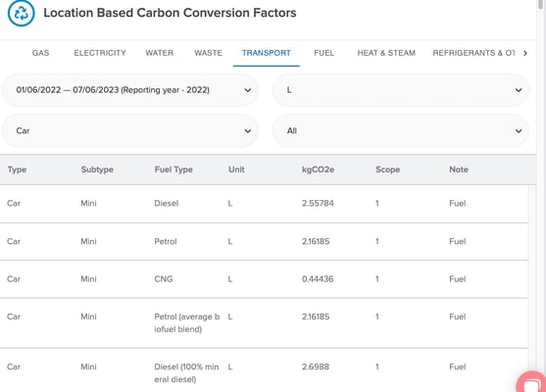Click the table's vertical scrollbar
The width and height of the screenshot is (546, 392).
tap(532, 278)
